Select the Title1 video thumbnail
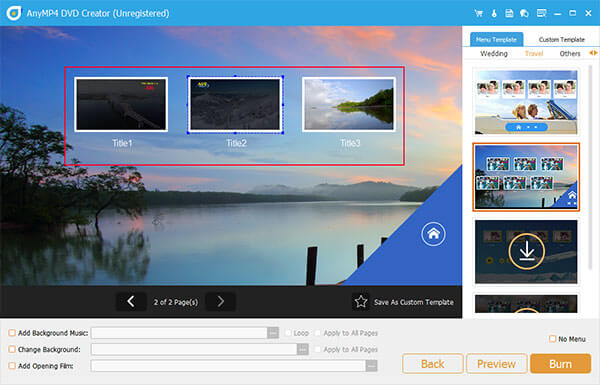The width and height of the screenshot is (600, 385). (121, 104)
